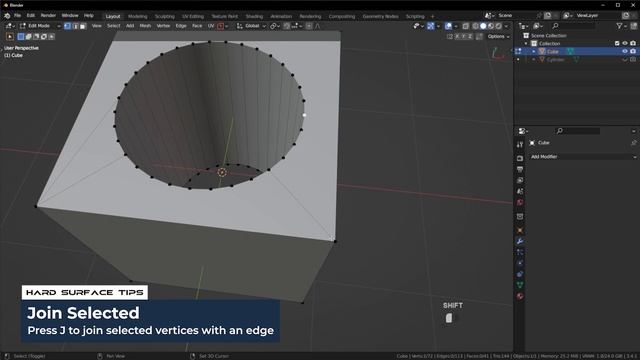Open the viewport Select menu
The height and width of the screenshot is (360, 640).
(x=114, y=26)
